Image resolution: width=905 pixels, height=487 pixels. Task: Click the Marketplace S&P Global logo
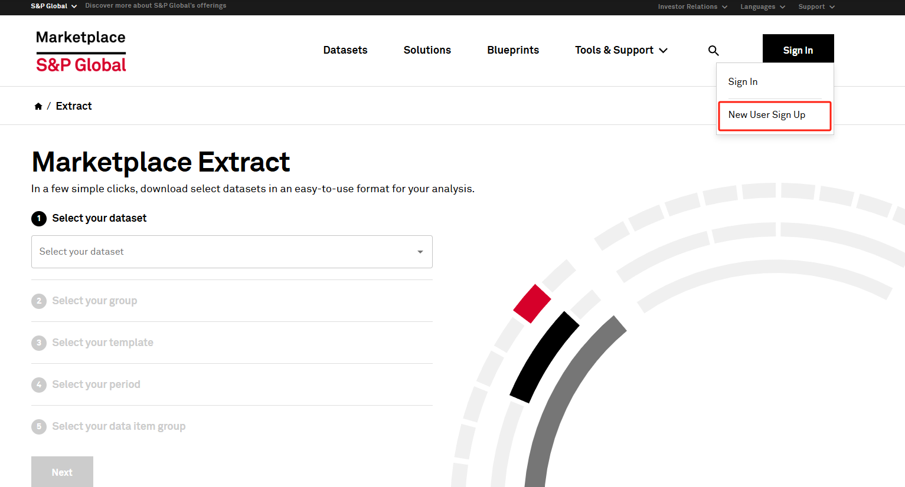[x=81, y=51]
